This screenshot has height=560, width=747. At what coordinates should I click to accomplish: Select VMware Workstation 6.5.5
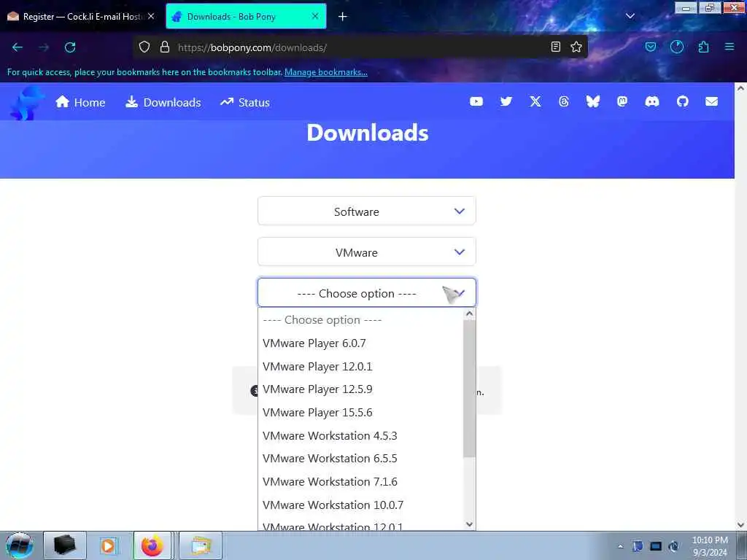tap(360, 458)
